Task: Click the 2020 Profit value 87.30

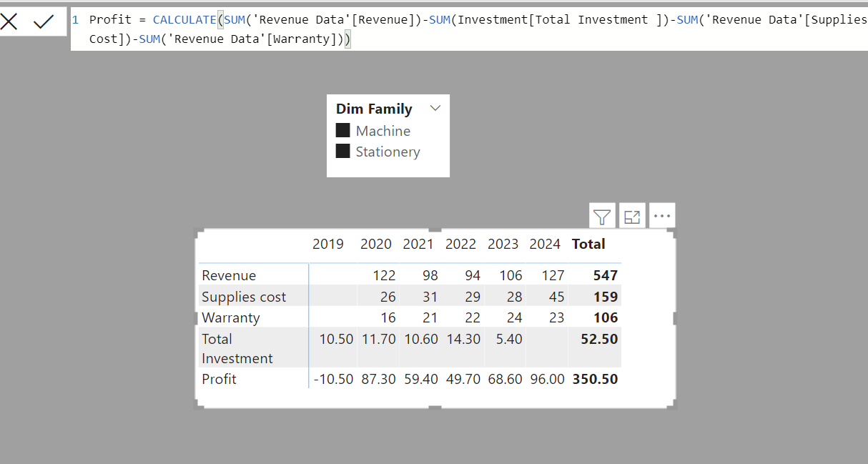Action: 379,379
